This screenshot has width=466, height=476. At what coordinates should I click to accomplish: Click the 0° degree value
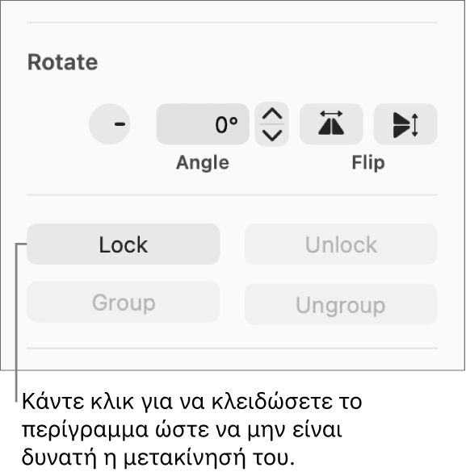(226, 124)
